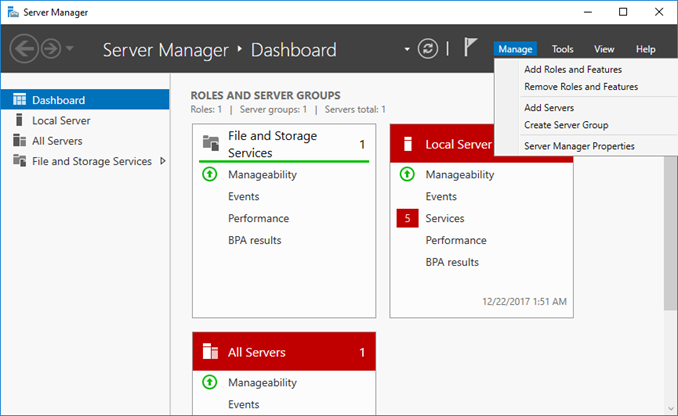Open Events in All Servers tile

243,404
